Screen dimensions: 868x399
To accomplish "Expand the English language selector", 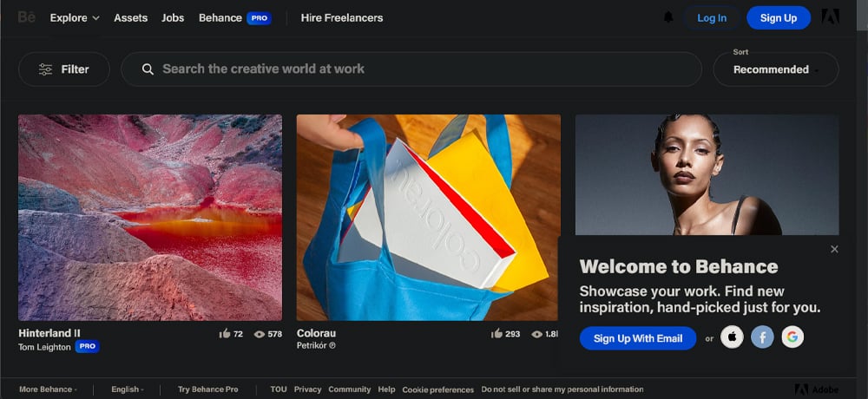I will [128, 389].
